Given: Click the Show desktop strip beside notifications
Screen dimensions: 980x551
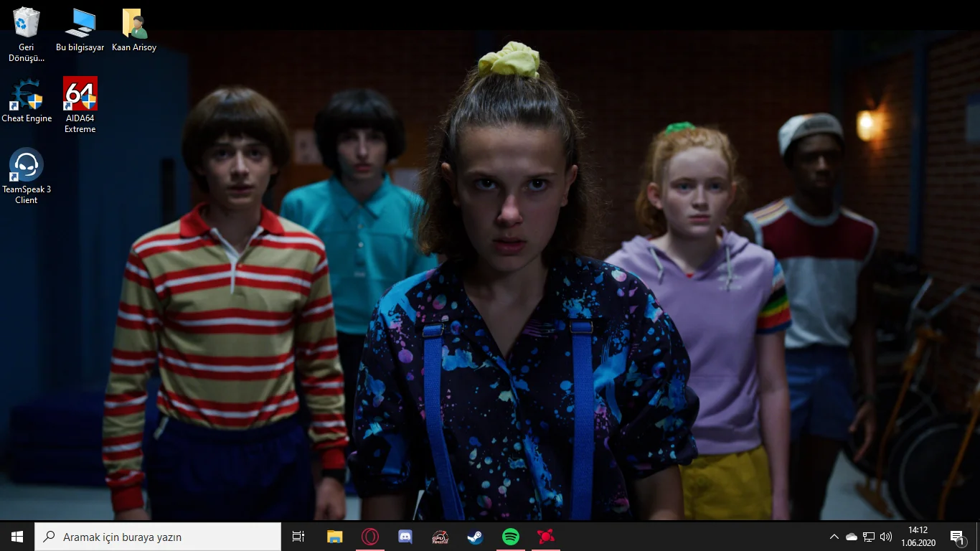Looking at the screenshot, I should click(977, 537).
